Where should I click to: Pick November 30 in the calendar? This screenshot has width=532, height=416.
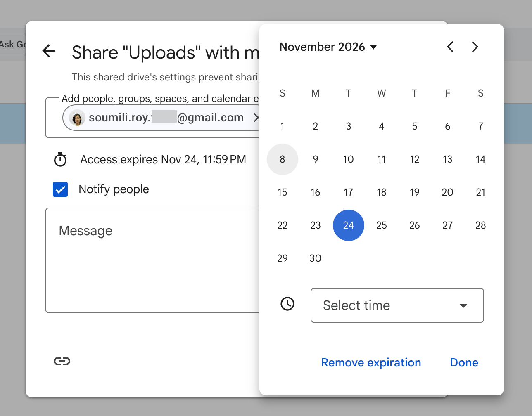pyautogui.click(x=316, y=258)
